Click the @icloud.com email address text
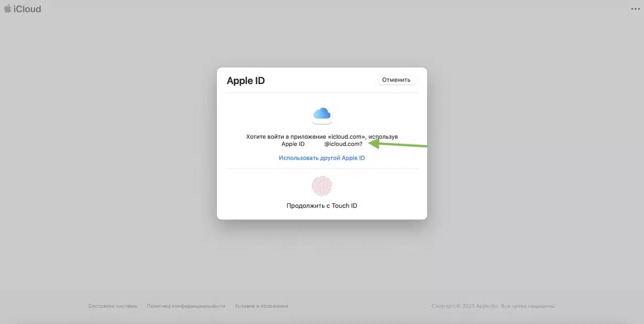The width and height of the screenshot is (644, 324). point(343,144)
